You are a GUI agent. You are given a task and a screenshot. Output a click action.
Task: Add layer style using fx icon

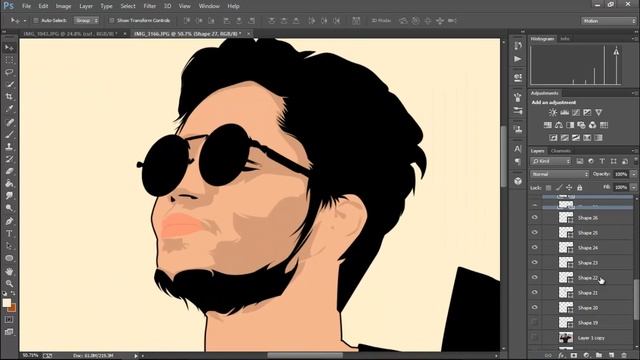click(561, 356)
